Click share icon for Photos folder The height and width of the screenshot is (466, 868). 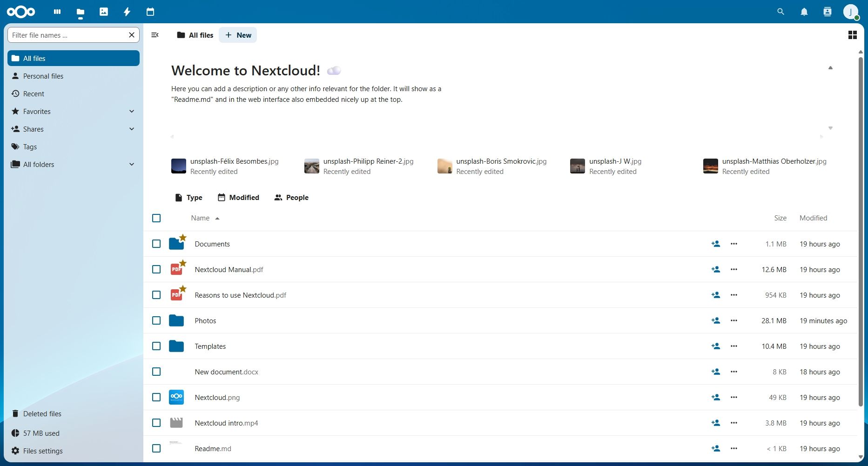715,320
